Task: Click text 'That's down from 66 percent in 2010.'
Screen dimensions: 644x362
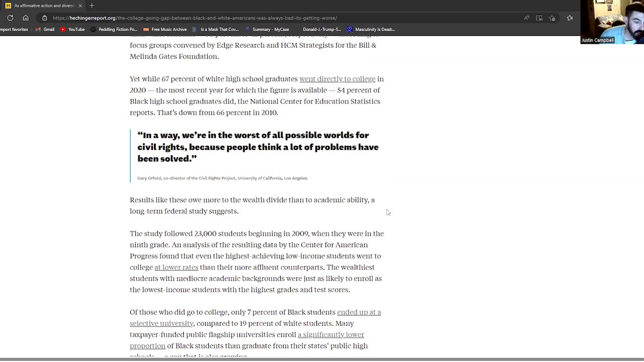Action: 217,113
